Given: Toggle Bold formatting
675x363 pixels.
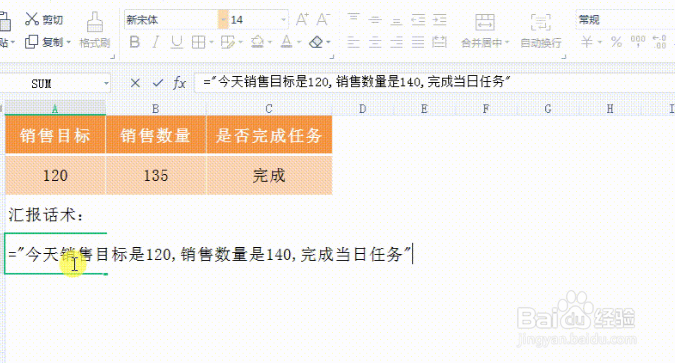Looking at the screenshot, I should click(135, 42).
